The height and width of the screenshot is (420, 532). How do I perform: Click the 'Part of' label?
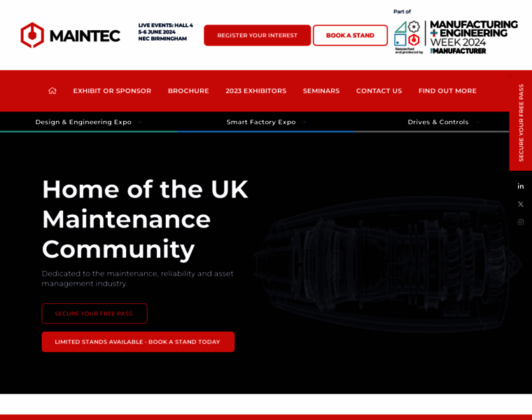(402, 11)
